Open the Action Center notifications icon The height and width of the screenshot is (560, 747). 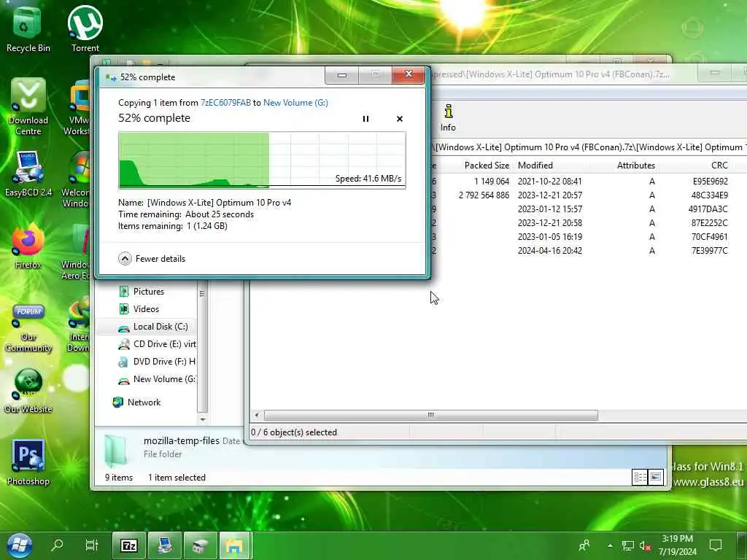tap(716, 545)
